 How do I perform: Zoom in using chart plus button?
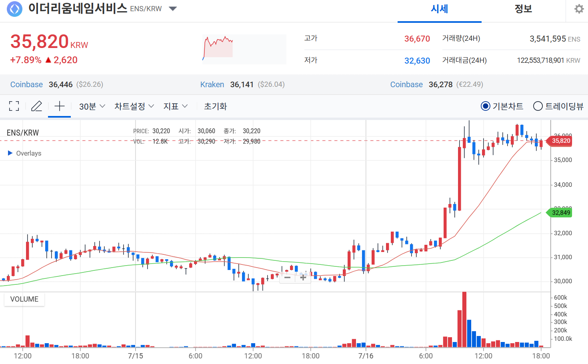pyautogui.click(x=303, y=277)
